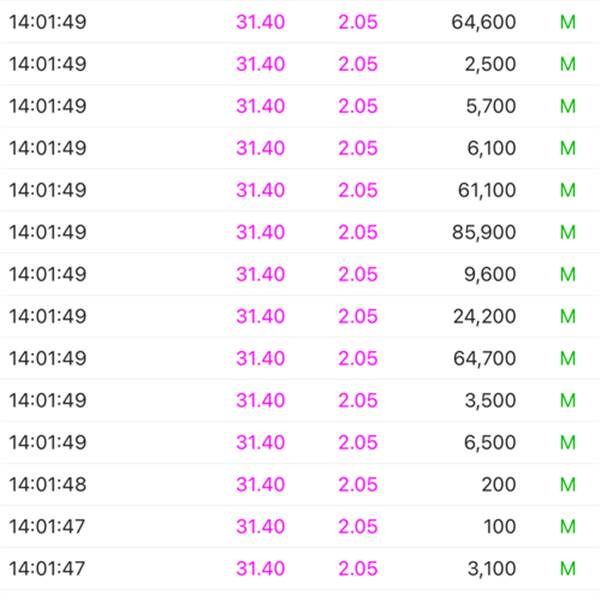
Task: Click the 2.05 change in the 100-volume row
Action: pyautogui.click(x=358, y=526)
